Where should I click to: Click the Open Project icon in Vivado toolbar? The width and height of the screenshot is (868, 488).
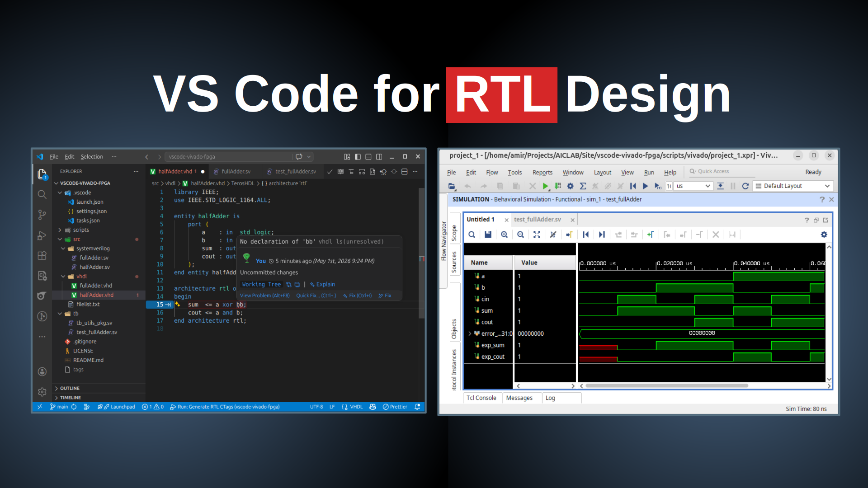[452, 186]
